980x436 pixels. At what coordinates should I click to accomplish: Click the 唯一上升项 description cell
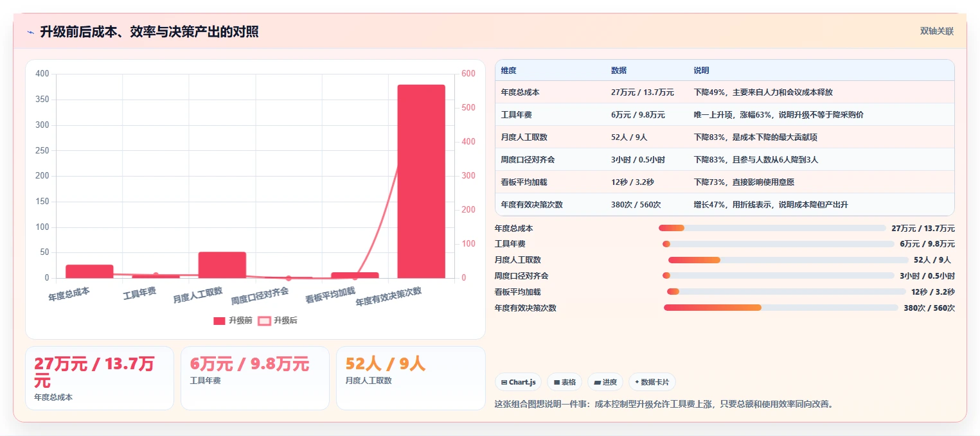tap(779, 115)
